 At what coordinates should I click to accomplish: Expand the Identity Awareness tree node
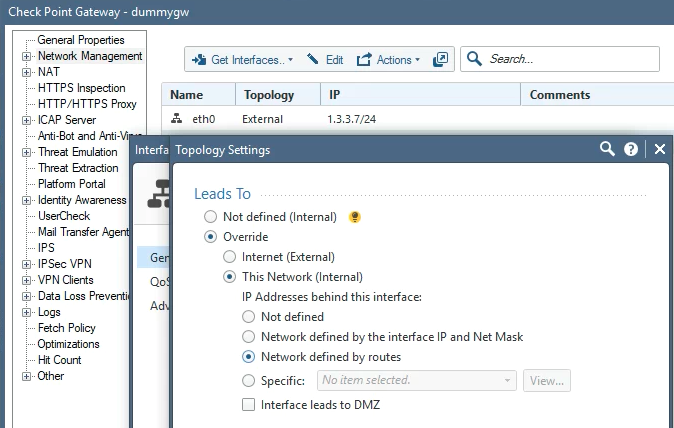tap(27, 200)
